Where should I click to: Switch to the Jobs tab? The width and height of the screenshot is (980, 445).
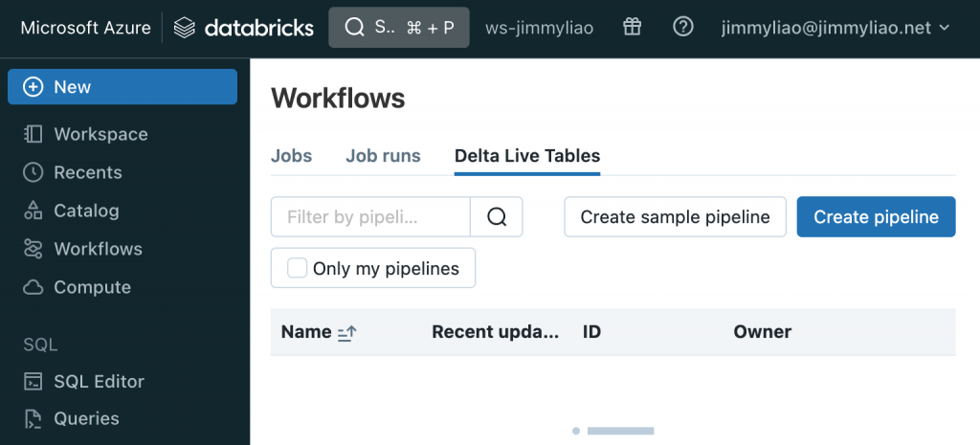pos(291,156)
